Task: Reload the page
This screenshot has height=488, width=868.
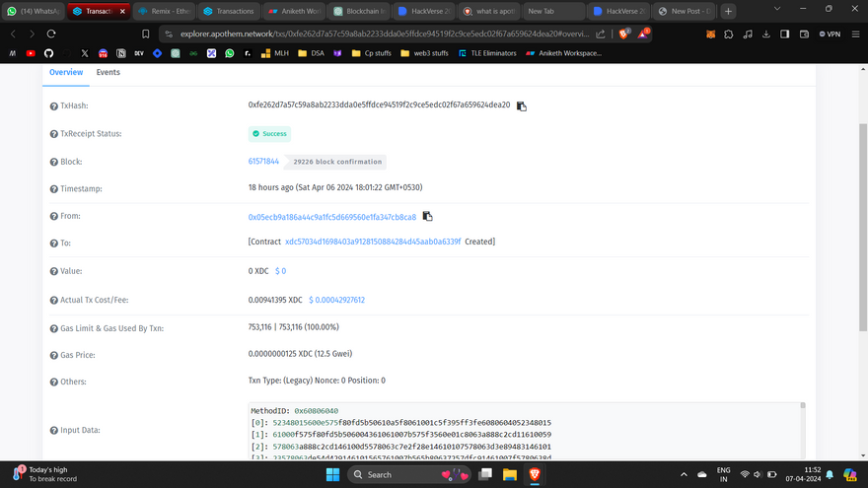Action: point(50,34)
